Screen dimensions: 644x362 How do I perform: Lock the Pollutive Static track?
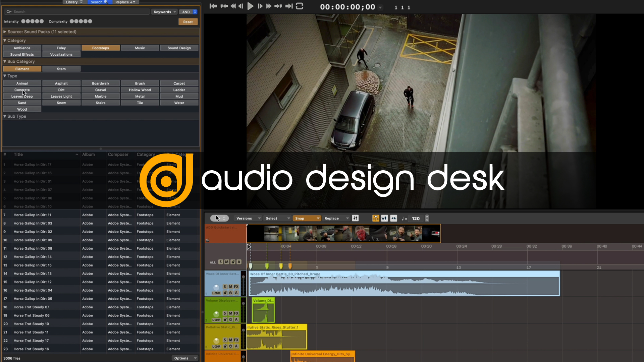pos(225,346)
